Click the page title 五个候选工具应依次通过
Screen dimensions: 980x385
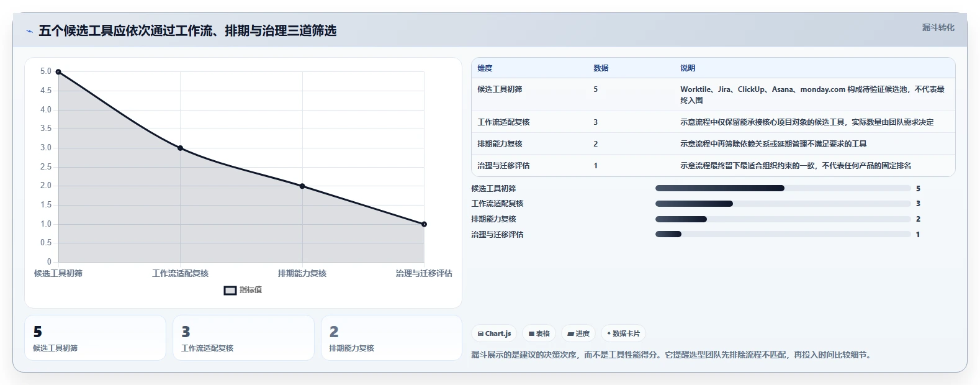click(x=187, y=31)
